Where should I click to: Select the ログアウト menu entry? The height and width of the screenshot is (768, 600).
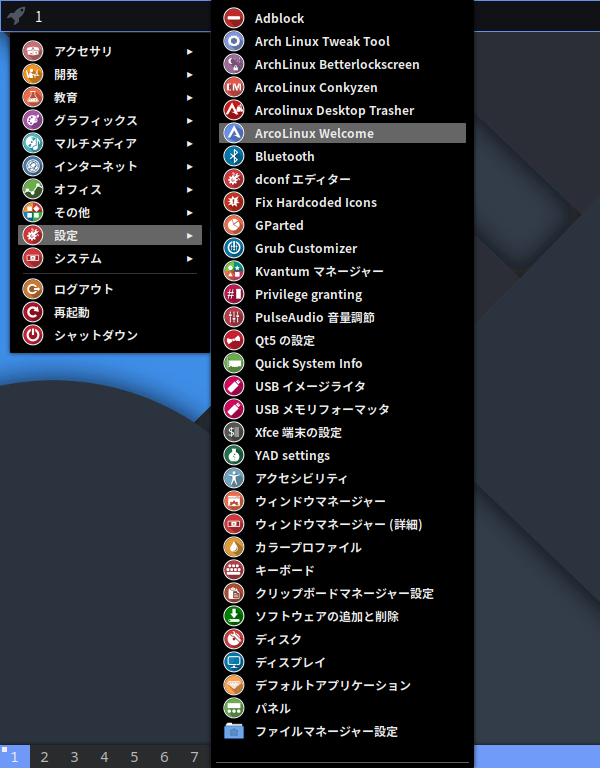click(x=110, y=289)
